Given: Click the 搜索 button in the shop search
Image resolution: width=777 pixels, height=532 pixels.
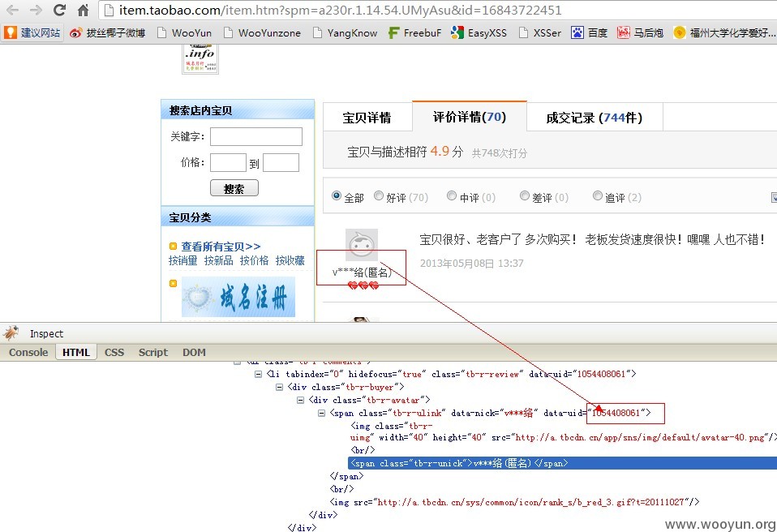Looking at the screenshot, I should (x=234, y=188).
